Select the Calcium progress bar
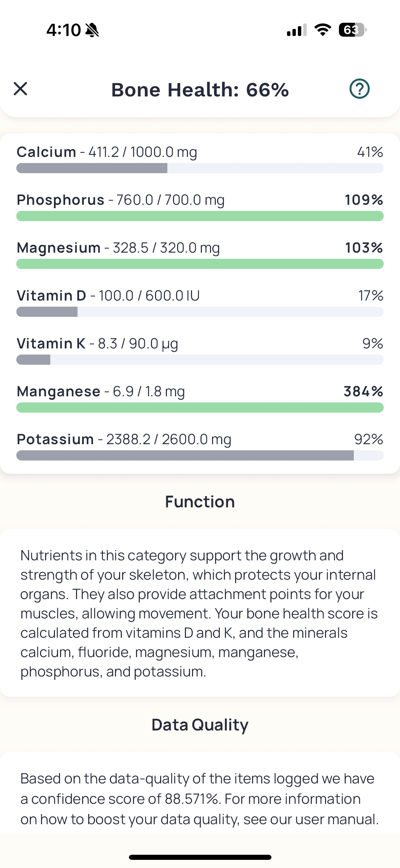 point(200,168)
